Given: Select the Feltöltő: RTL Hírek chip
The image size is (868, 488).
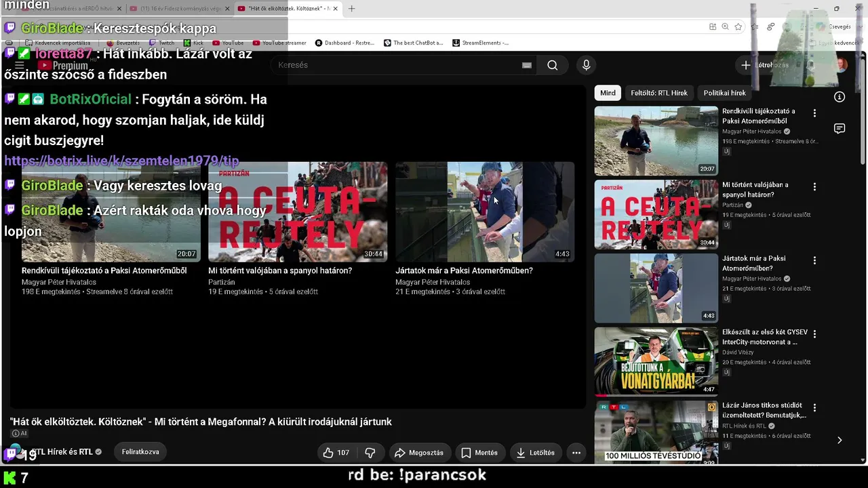Looking at the screenshot, I should tap(659, 93).
